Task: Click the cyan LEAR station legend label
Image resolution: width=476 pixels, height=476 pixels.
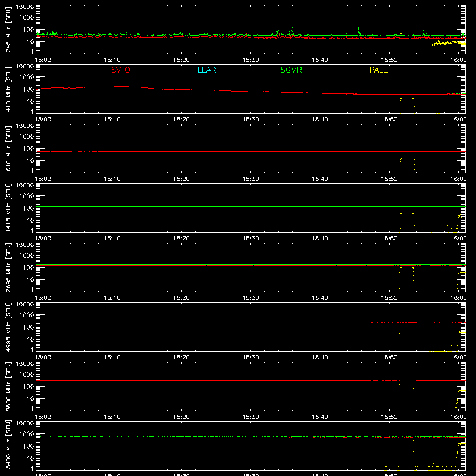Action: click(206, 70)
